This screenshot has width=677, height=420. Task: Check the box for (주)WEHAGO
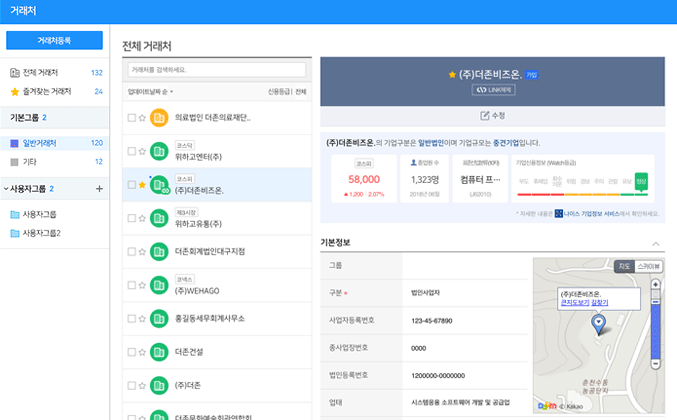click(132, 285)
